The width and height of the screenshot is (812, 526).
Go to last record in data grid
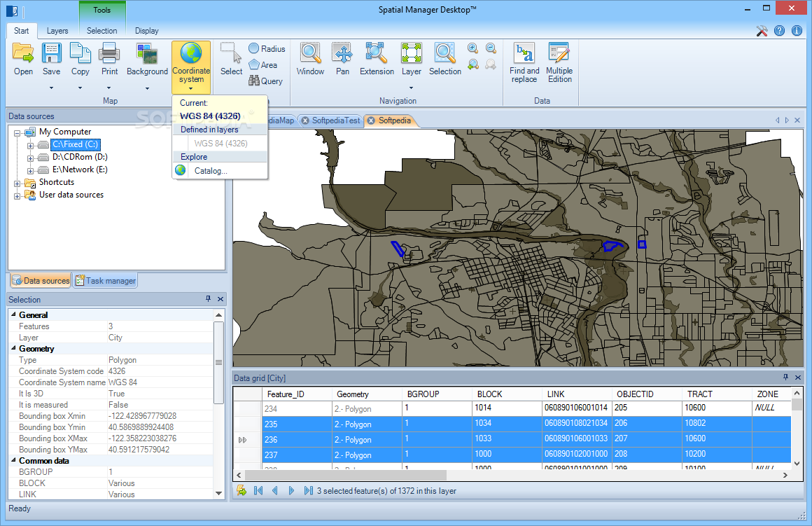click(x=308, y=490)
